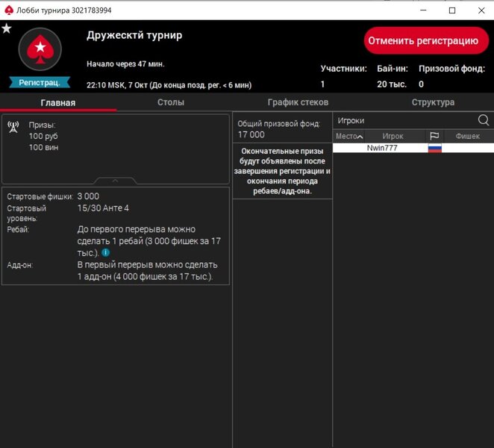Click the red PokerStars spade logo
Viewport: 494px width, 448px height.
[39, 49]
